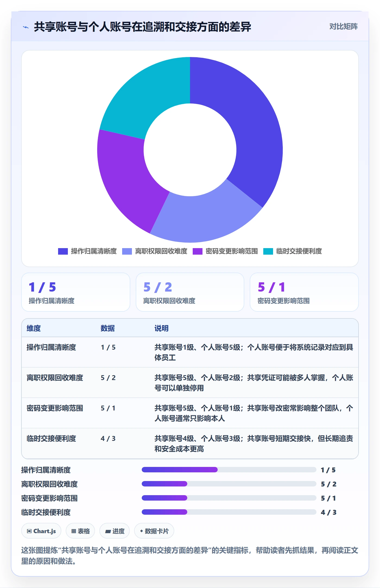
Task: Click the 5 / 2 value in the table
Action: coord(108,378)
